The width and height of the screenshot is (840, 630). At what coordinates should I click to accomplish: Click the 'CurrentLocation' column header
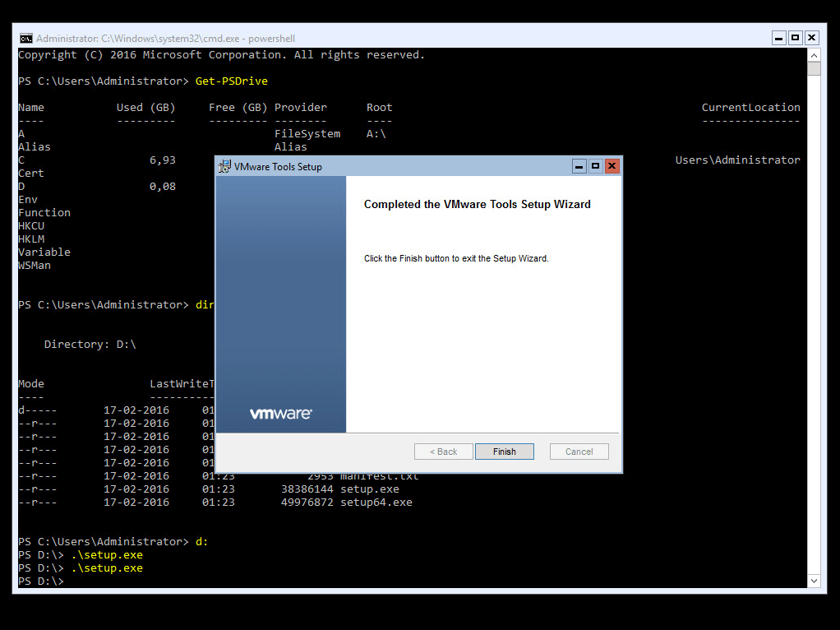tap(750, 107)
